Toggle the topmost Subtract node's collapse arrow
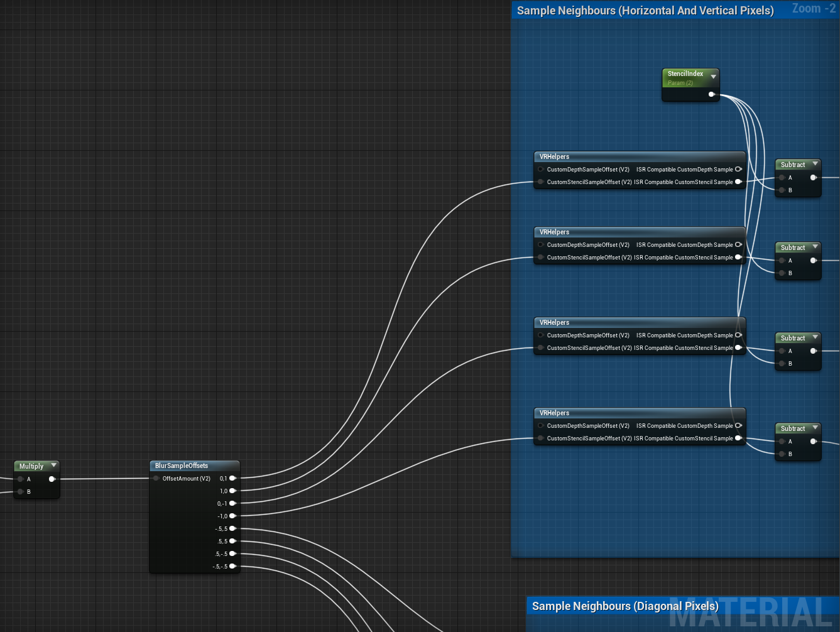 coord(815,164)
